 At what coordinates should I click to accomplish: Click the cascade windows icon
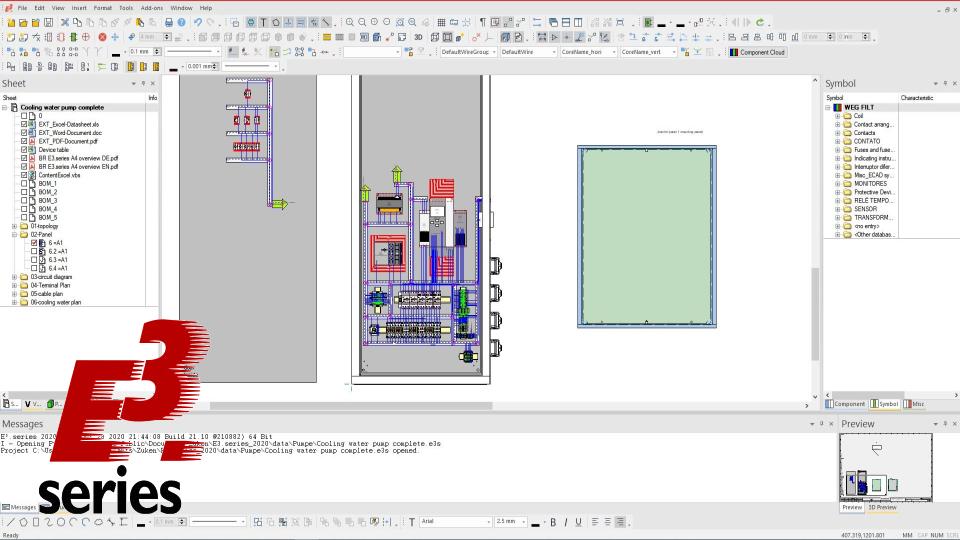[553, 23]
